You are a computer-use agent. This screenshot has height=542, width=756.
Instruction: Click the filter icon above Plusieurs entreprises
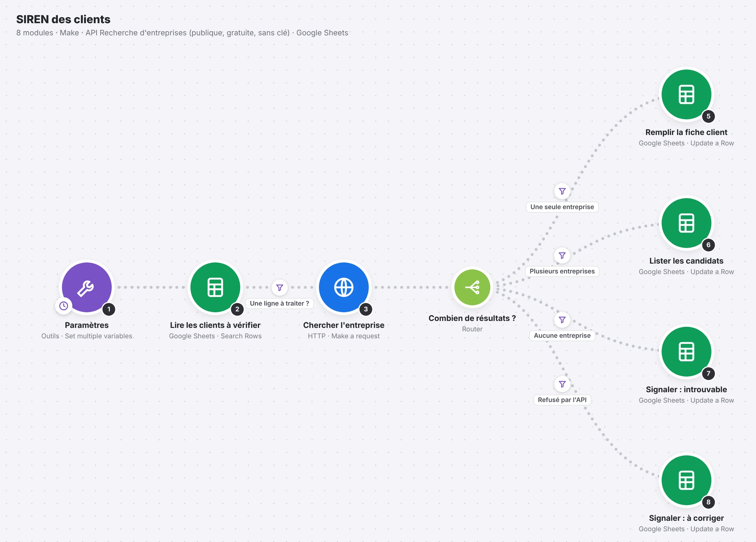point(562,255)
